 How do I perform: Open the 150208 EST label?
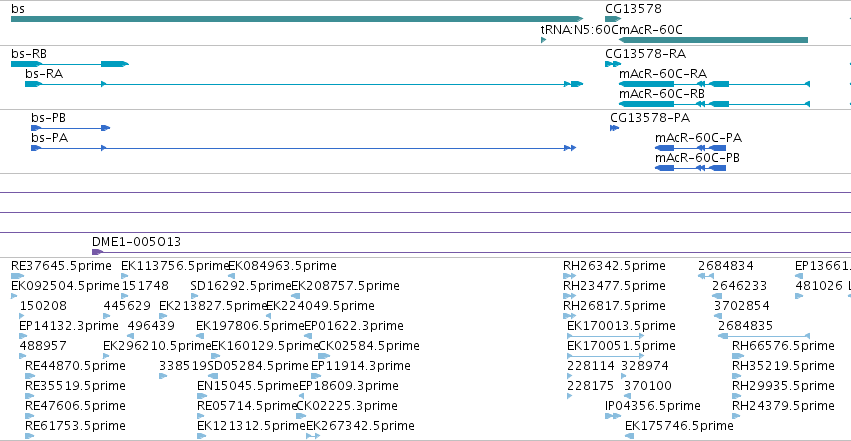click(x=43, y=306)
